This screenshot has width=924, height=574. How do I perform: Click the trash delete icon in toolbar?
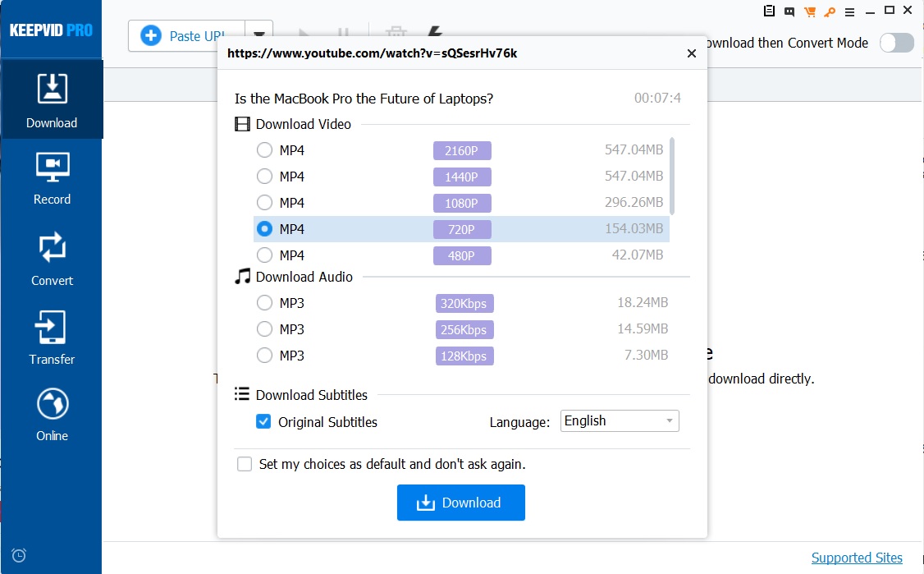coord(396,33)
